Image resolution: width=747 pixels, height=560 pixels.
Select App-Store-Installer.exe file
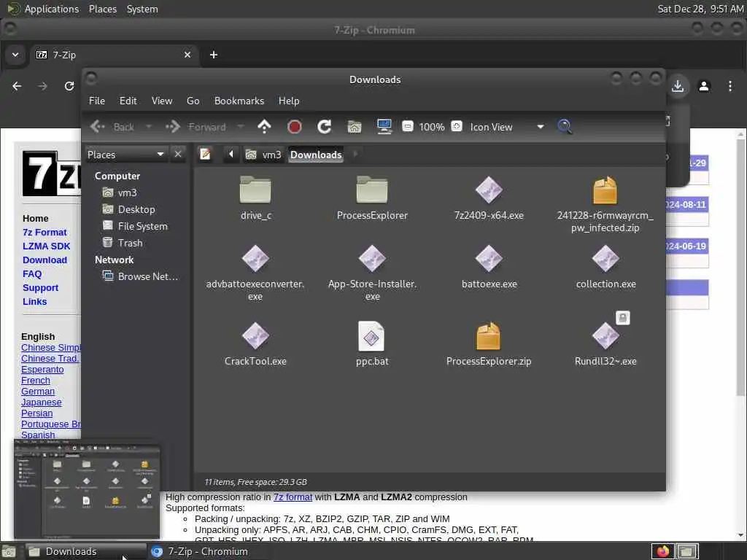click(x=372, y=273)
